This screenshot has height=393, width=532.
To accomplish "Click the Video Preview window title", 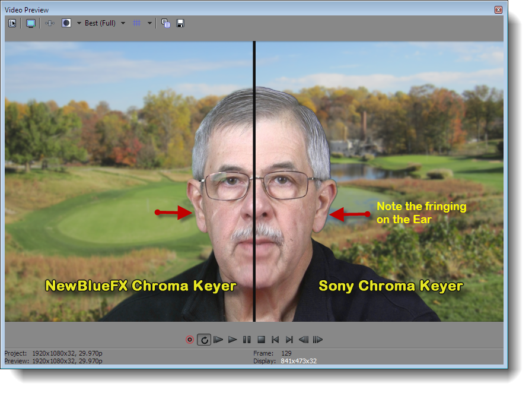I will [27, 10].
